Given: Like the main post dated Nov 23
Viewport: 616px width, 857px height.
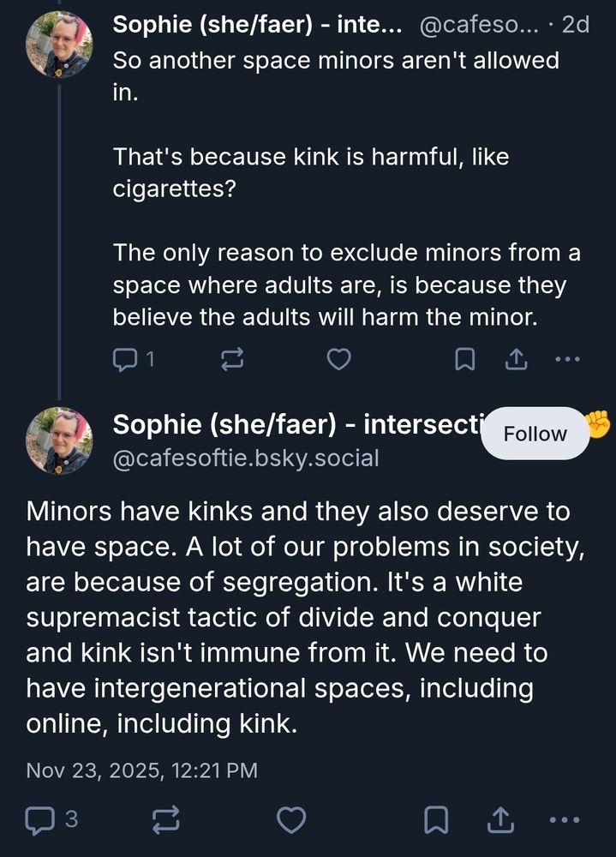Looking at the screenshot, I should (x=292, y=820).
